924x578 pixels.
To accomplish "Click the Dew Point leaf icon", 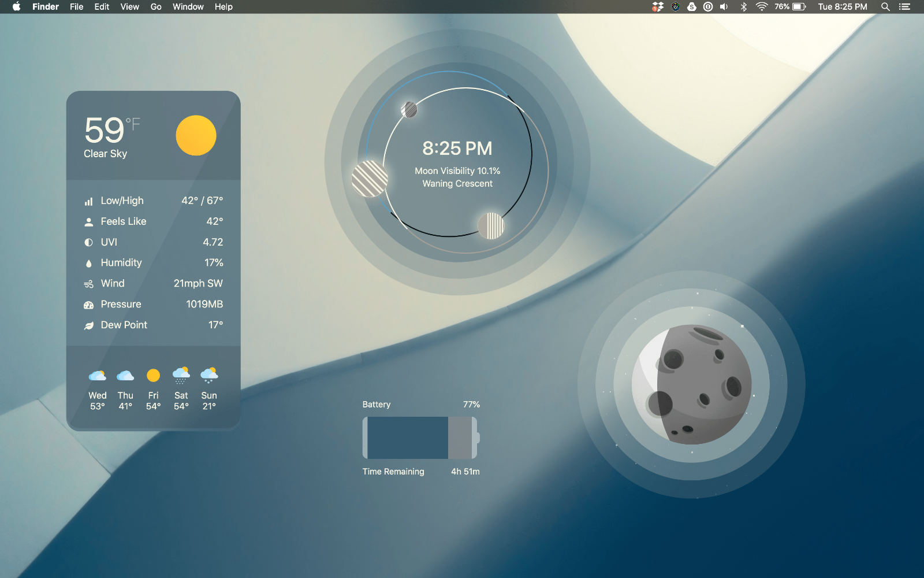I will 88,325.
